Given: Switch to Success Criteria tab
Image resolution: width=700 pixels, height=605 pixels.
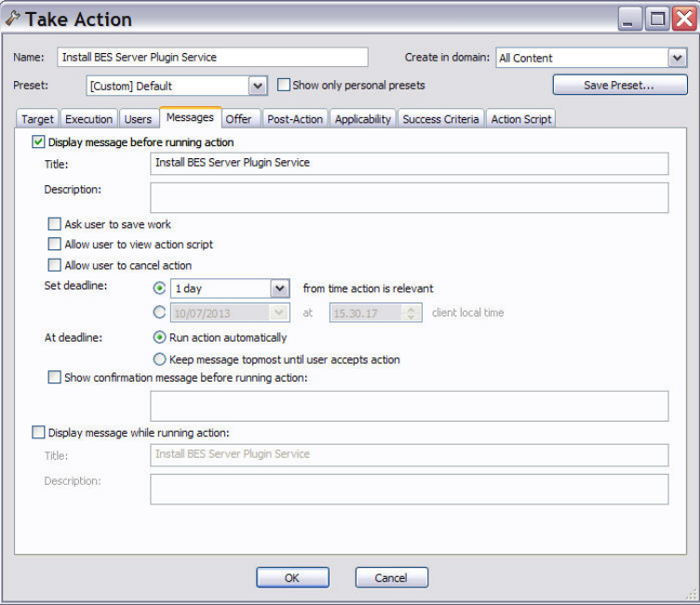Looking at the screenshot, I should (x=440, y=119).
